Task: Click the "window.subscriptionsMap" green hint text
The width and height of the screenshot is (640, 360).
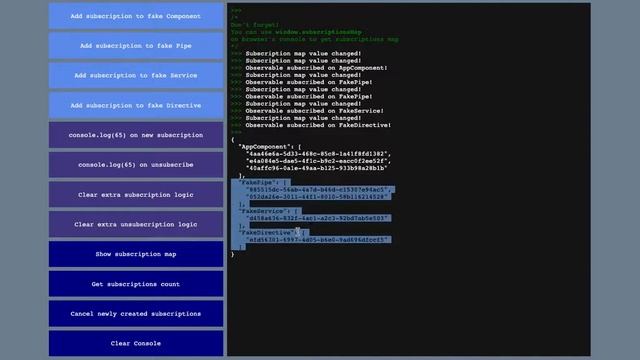Action: point(318,32)
